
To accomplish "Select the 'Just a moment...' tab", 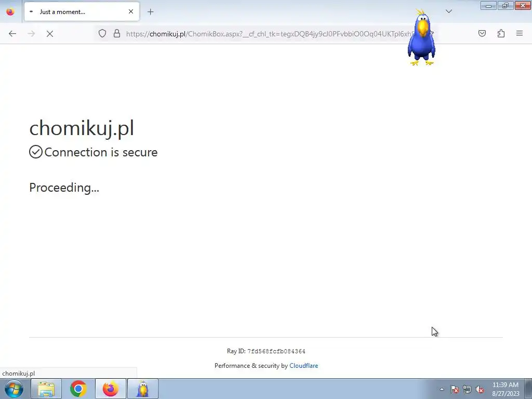I will pyautogui.click(x=82, y=11).
